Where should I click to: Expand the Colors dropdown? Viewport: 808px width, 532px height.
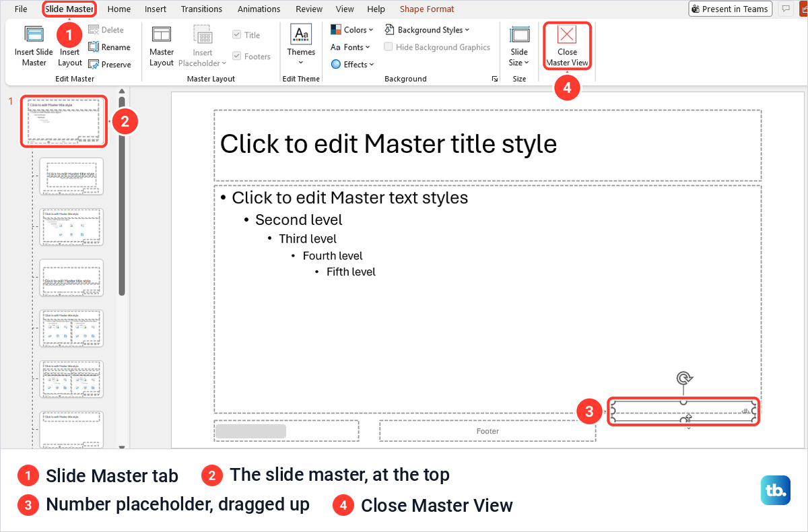click(353, 30)
